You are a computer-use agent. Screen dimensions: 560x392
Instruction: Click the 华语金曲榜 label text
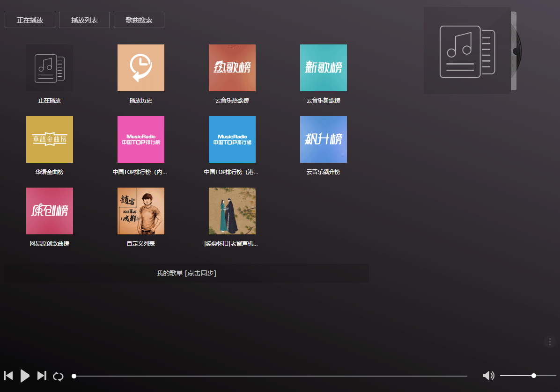(50, 172)
